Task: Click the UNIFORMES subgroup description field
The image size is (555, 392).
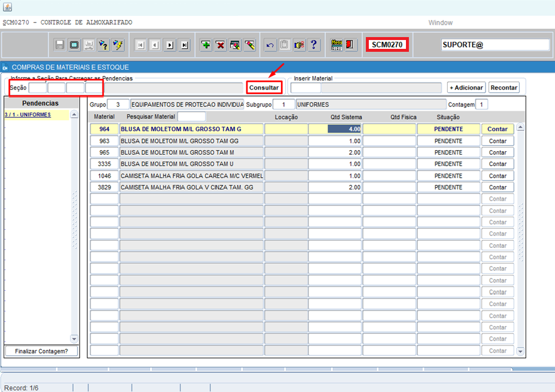Action: coord(371,105)
